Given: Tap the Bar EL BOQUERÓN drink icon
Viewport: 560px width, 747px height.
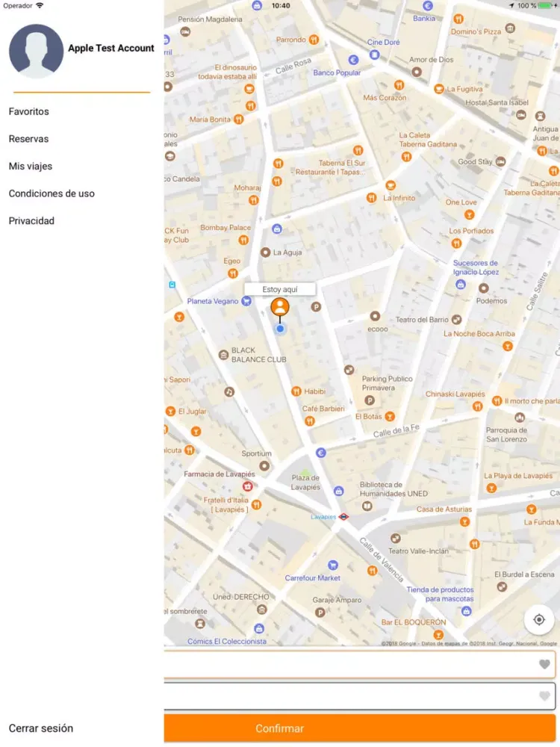Looking at the screenshot, I should click(438, 634).
